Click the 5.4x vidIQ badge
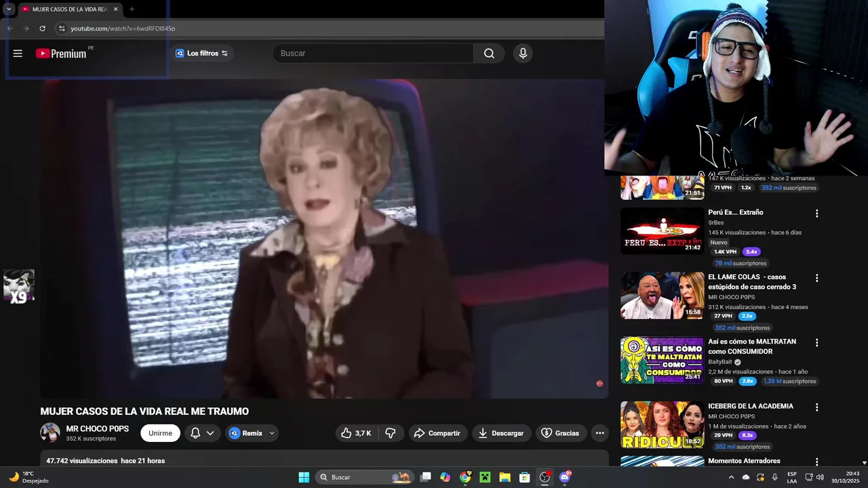868x488 pixels. [751, 251]
